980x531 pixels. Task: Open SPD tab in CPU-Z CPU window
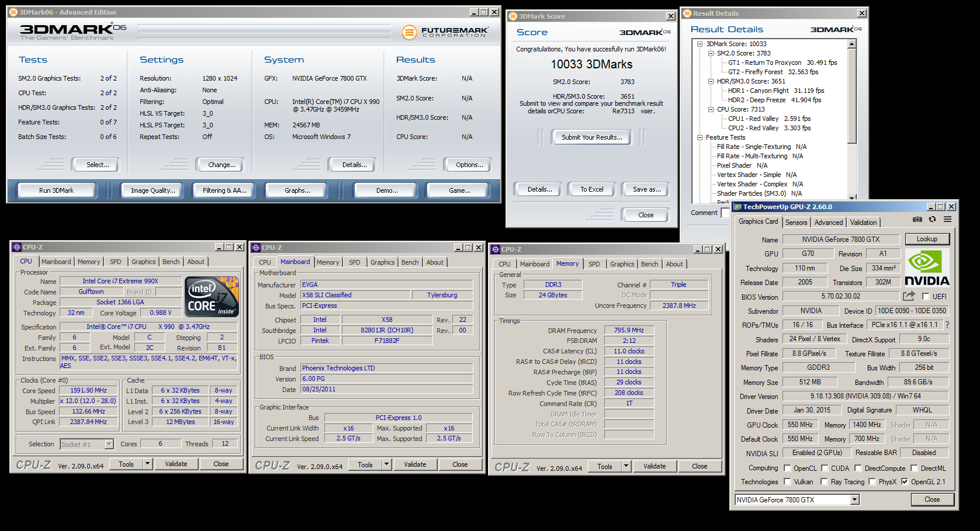click(116, 262)
